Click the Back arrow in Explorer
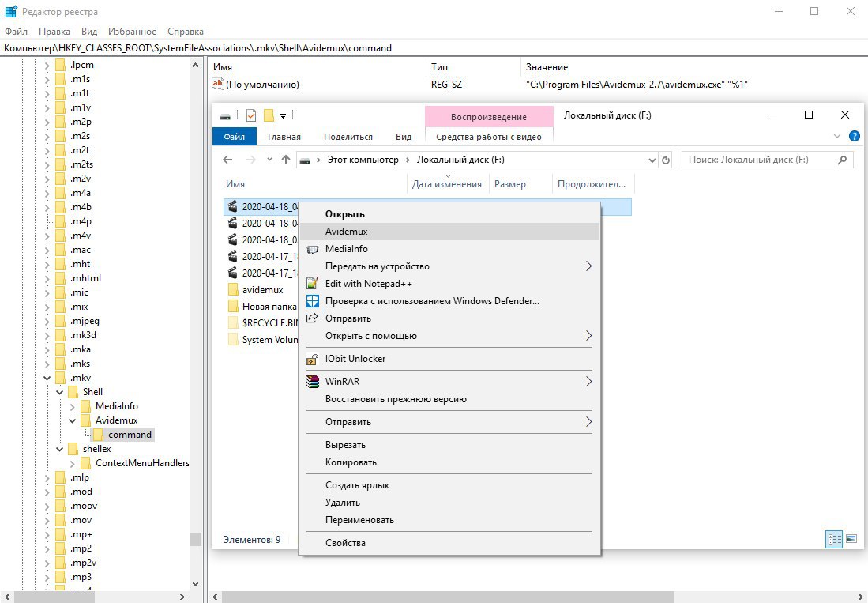This screenshot has width=868, height=603. [227, 160]
